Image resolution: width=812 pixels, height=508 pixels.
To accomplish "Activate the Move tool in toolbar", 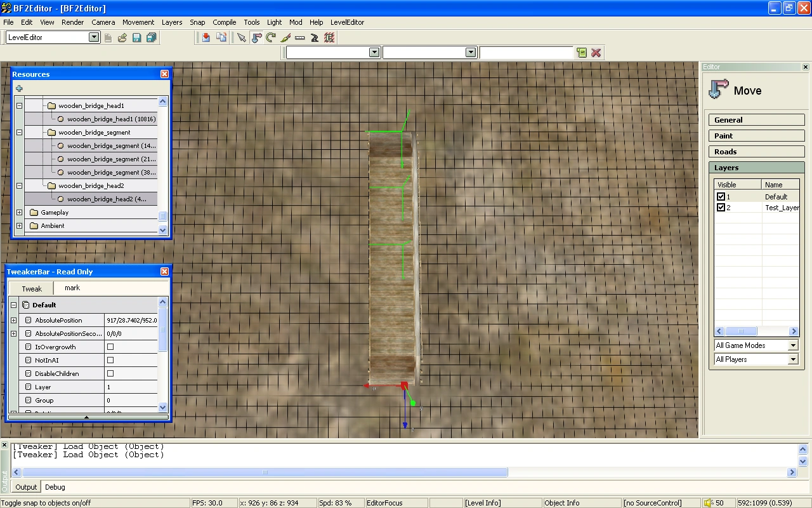I will [256, 37].
